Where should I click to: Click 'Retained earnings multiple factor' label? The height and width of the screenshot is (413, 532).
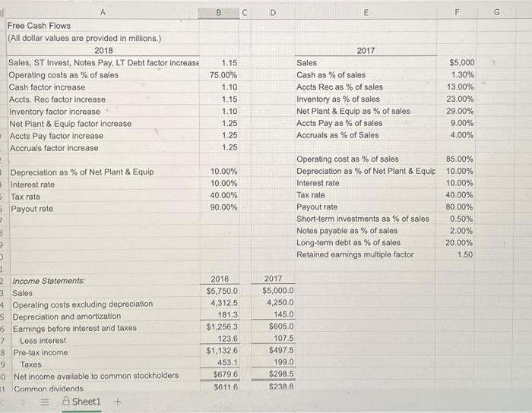pos(355,254)
